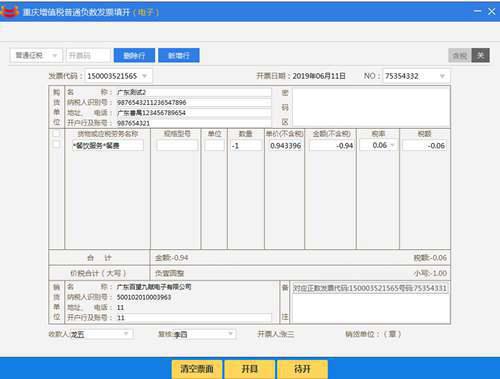The height and width of the screenshot is (379, 500).
Task: Minimize the invoice window
Action: (478, 11)
